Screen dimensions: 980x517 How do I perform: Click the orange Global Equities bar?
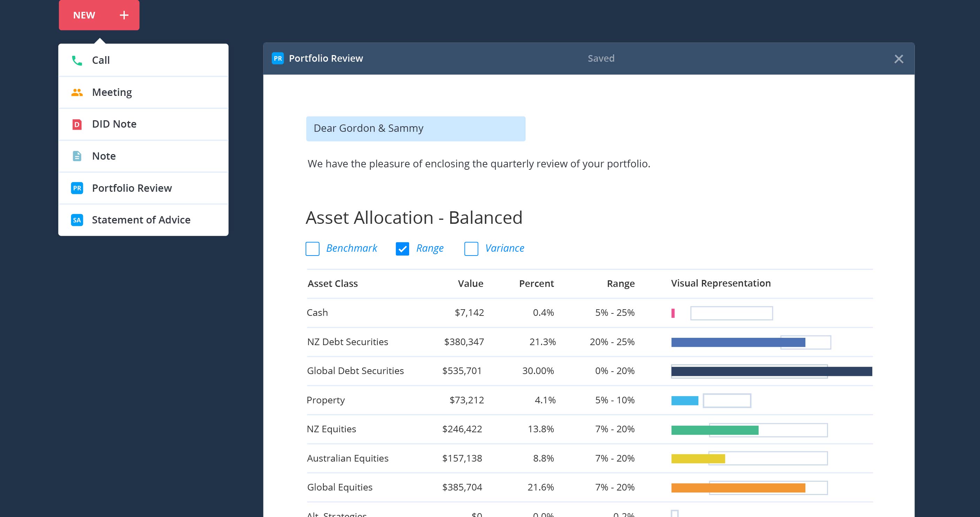pos(738,488)
